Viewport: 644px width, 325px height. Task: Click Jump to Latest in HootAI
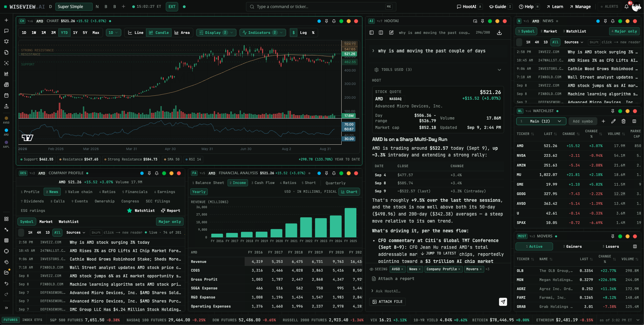tap(438, 253)
